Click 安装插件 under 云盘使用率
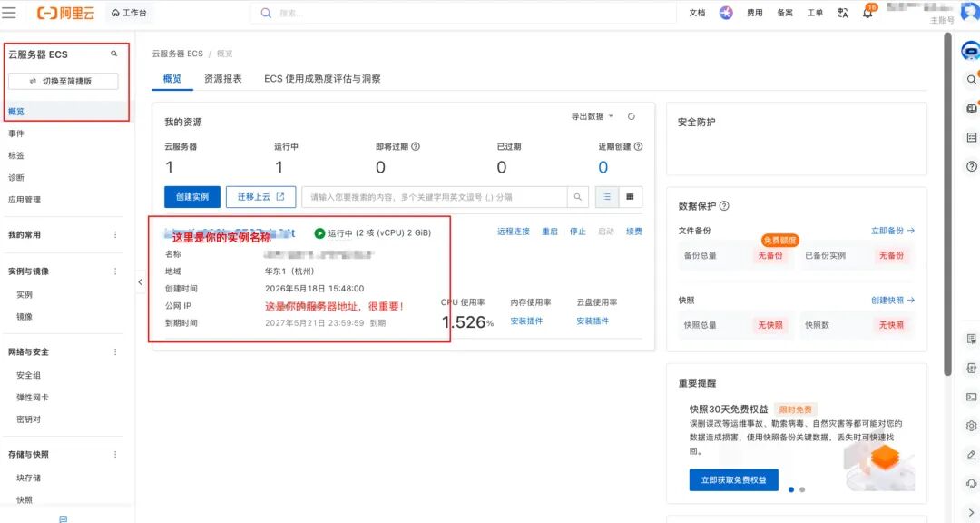Screen dimensions: 980x523 [x=593, y=321]
